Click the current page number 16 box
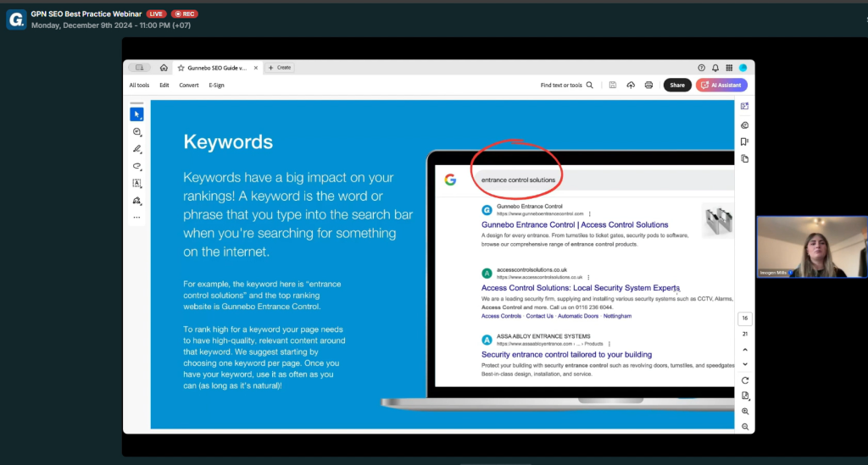 point(745,318)
